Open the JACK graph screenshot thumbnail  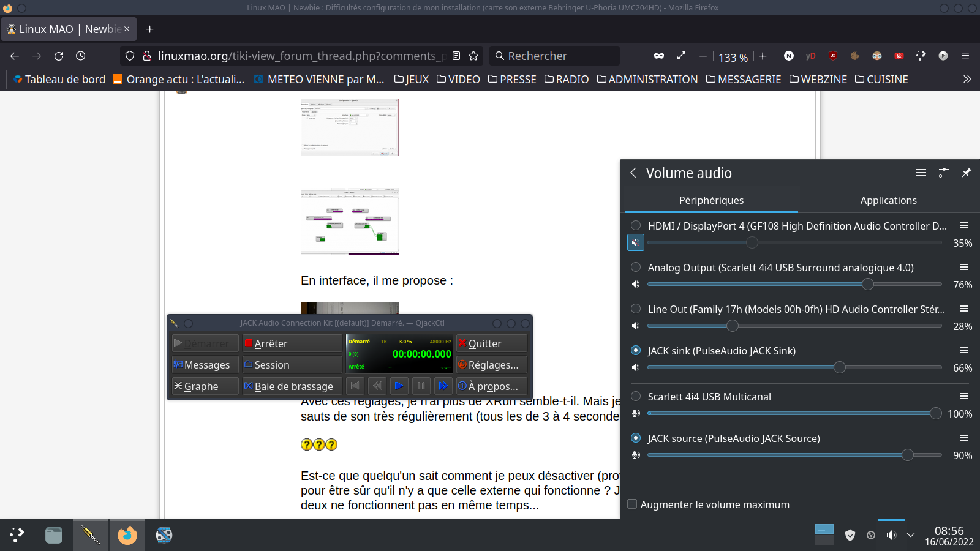[x=350, y=222]
